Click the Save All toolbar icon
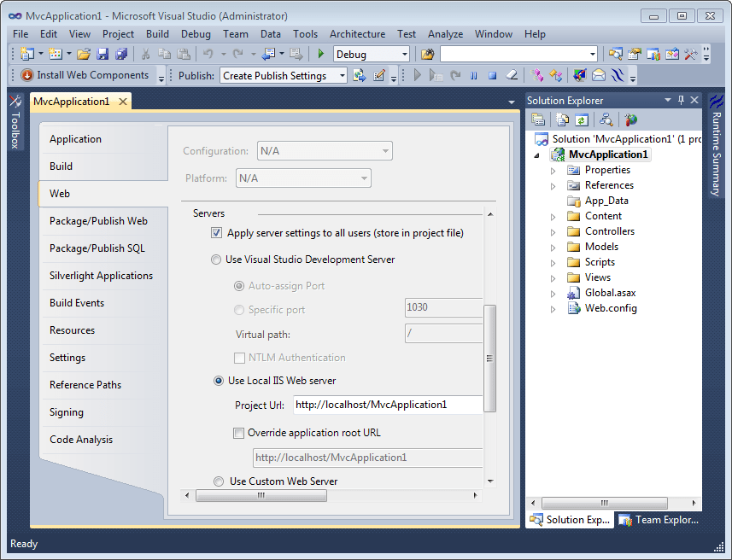The image size is (732, 560). [x=123, y=54]
